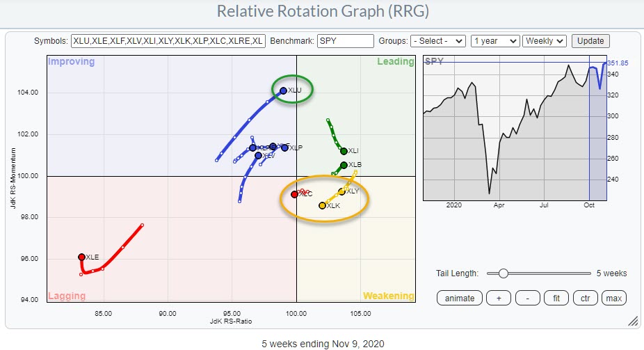Expand the 1 year period dropdown
The image size is (644, 350).
click(x=494, y=41)
